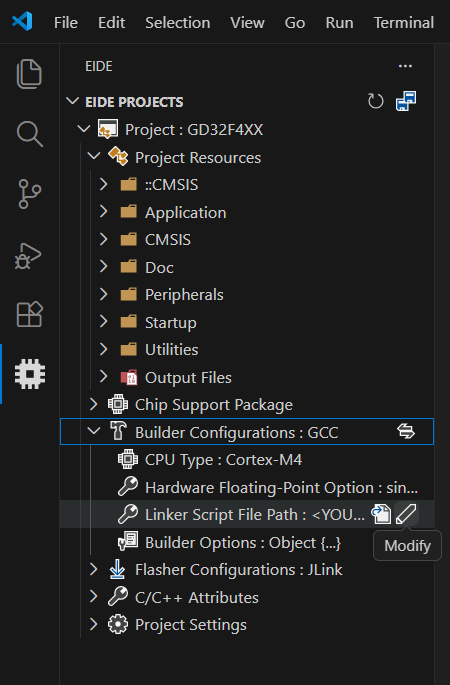Select the EIDE chip icon in activity bar
450x685 pixels.
coord(30,374)
